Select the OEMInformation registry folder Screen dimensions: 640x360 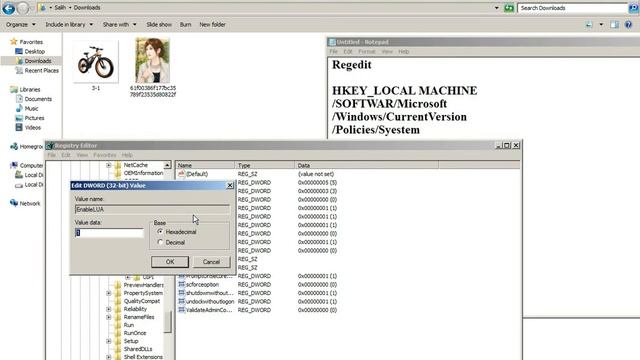point(143,173)
